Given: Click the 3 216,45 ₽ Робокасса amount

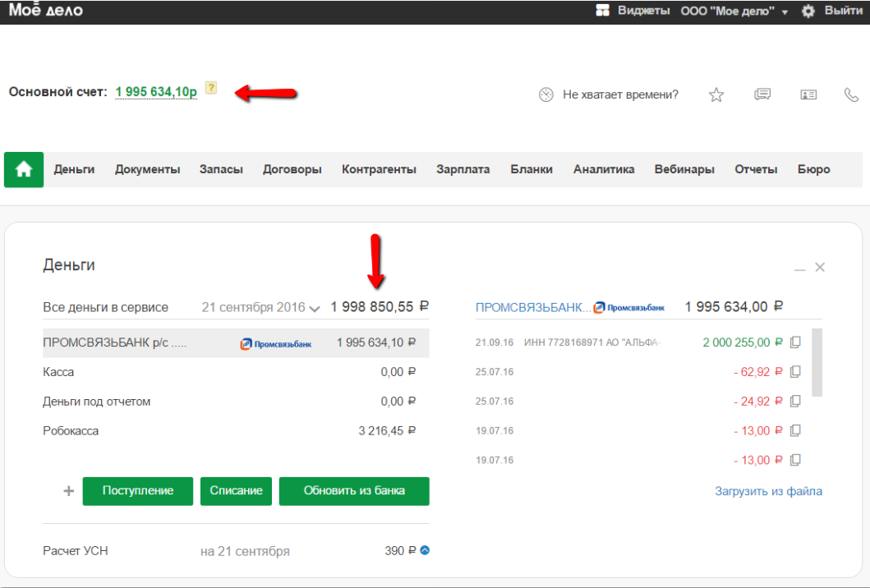Looking at the screenshot, I should point(387,430).
